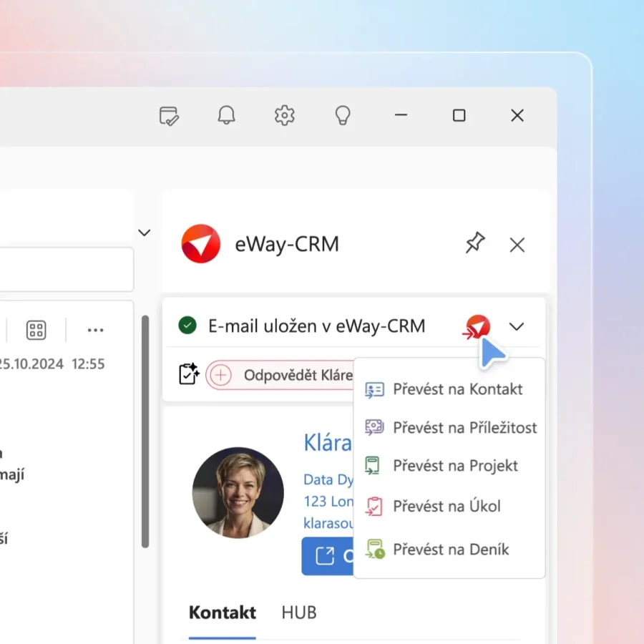Open notifications bell in title bar
The height and width of the screenshot is (644, 644).
226,115
